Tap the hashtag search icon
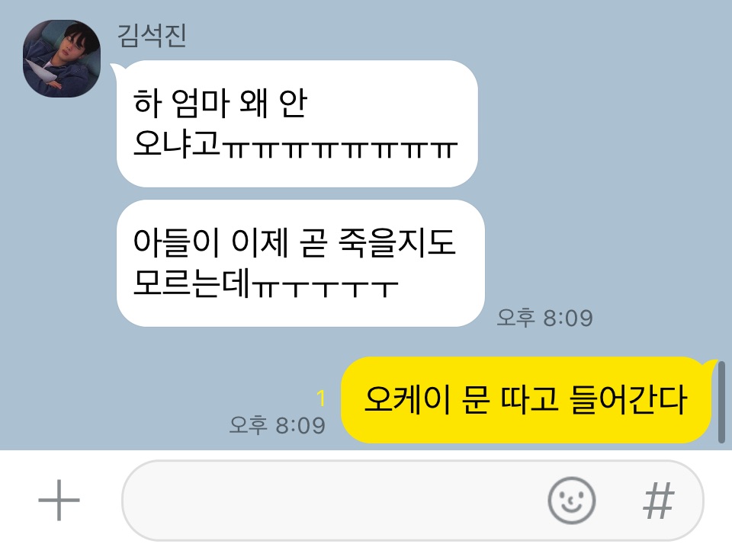 point(659,501)
